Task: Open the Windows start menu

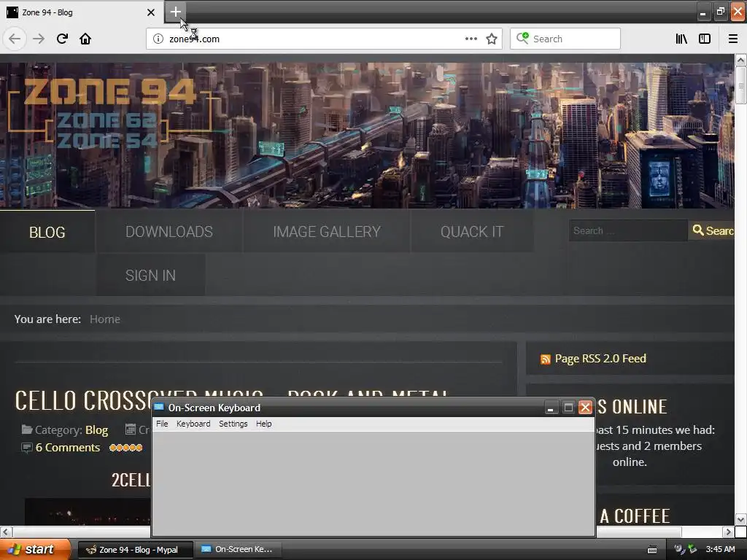Action: pos(35,549)
